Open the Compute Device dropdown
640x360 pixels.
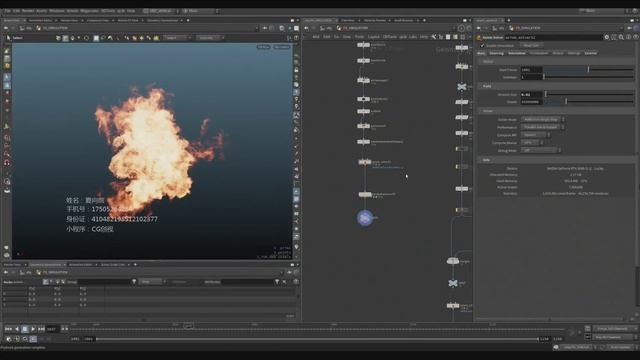pyautogui.click(x=532, y=143)
